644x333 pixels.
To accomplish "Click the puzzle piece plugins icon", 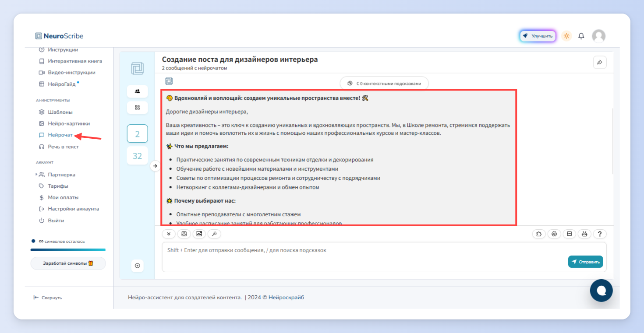I will click(539, 234).
